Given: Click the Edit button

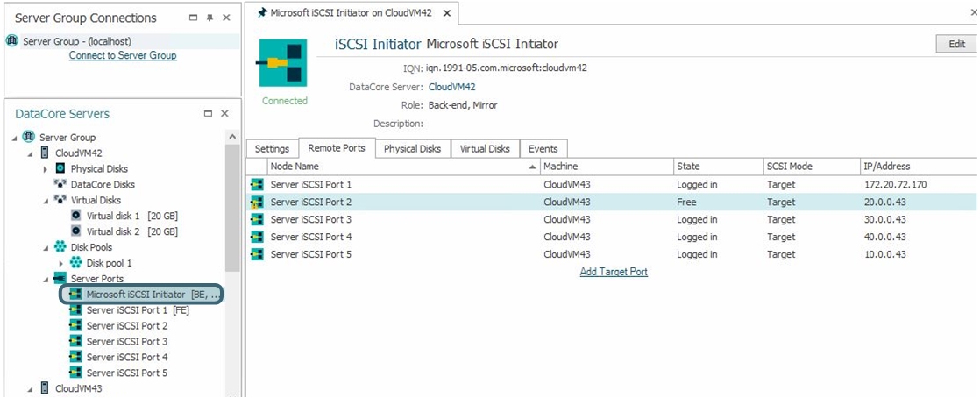Looking at the screenshot, I should 956,45.
